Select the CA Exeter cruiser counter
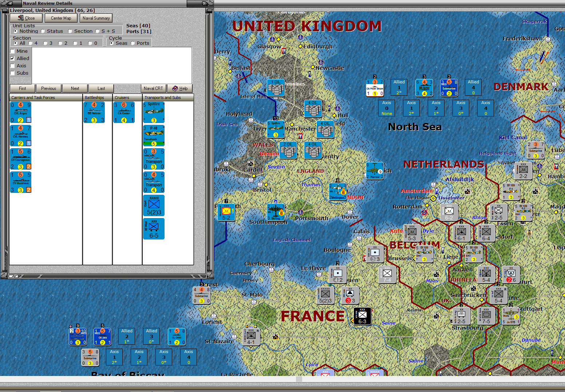565x392 pixels. click(x=124, y=112)
